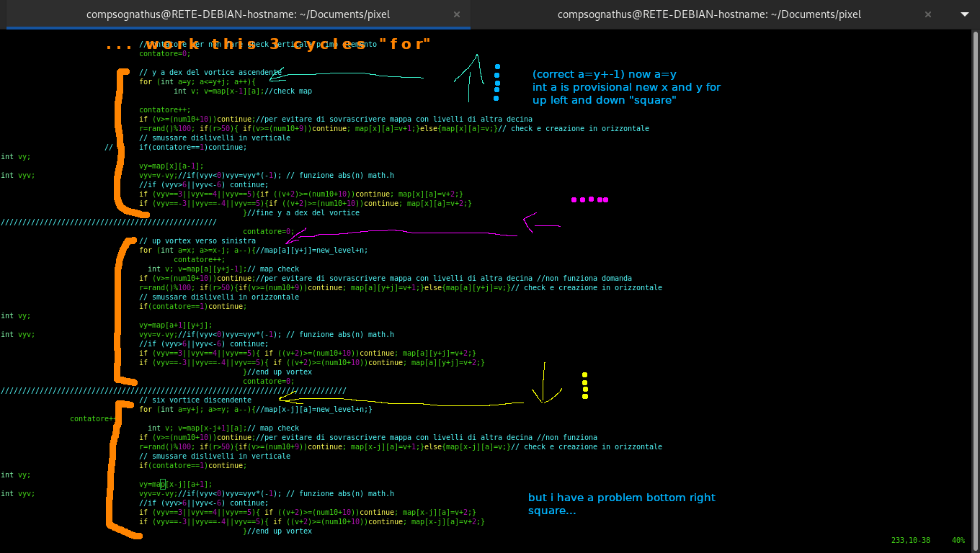Click line with vyv==3 setting map[x-j][a]=v+2

308,513
